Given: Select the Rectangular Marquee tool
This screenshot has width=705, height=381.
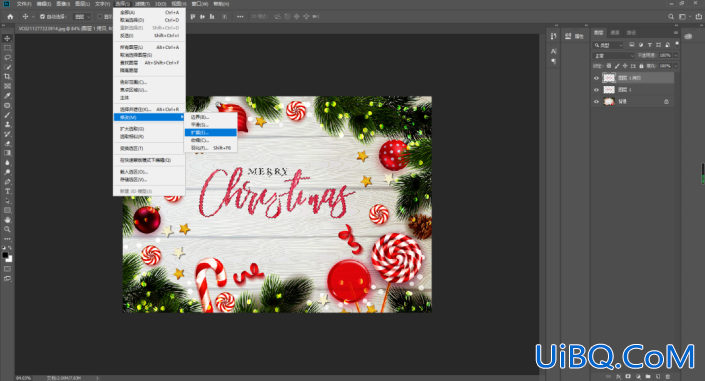Looking at the screenshot, I should [x=7, y=48].
